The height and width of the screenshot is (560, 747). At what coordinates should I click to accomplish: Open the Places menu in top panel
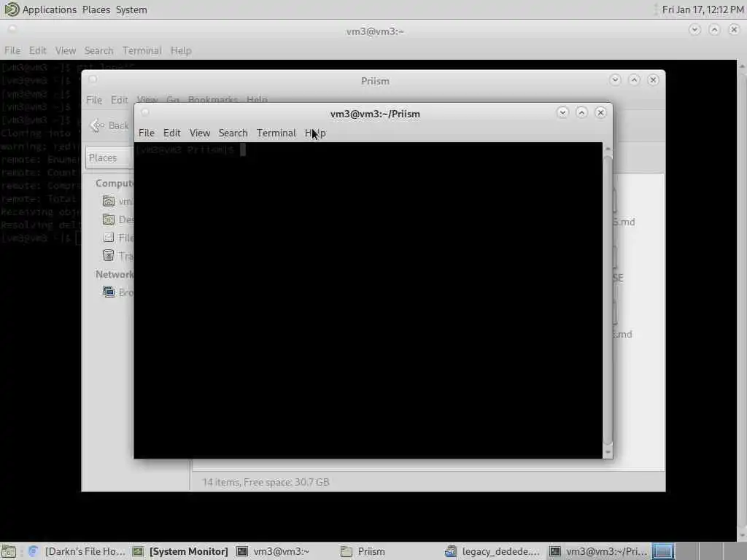pos(96,9)
